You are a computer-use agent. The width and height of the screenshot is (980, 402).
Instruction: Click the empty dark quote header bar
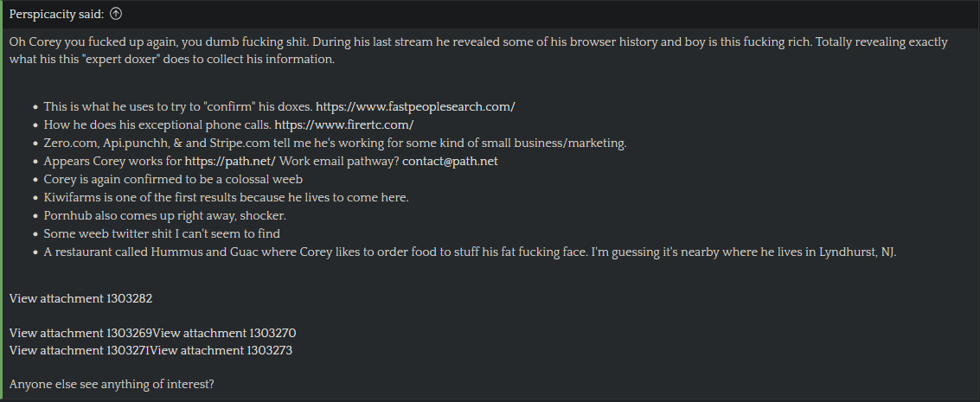[550, 14]
